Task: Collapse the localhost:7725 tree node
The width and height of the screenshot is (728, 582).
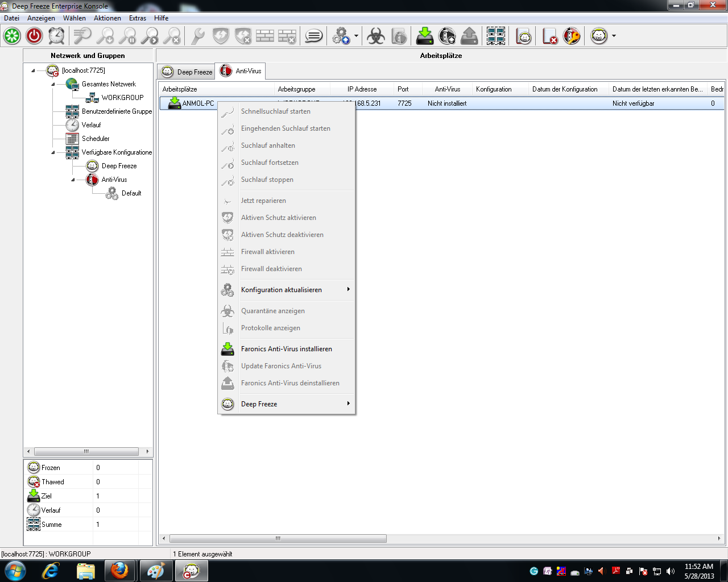Action: (33, 70)
